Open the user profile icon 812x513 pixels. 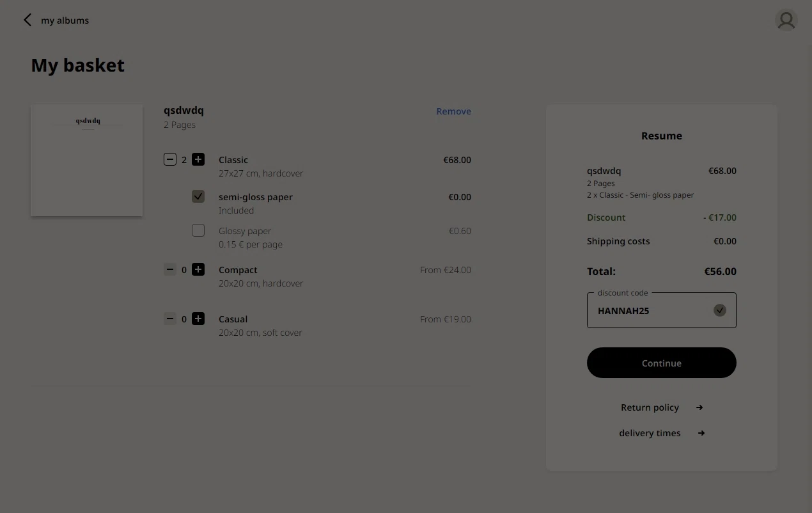coord(786,20)
